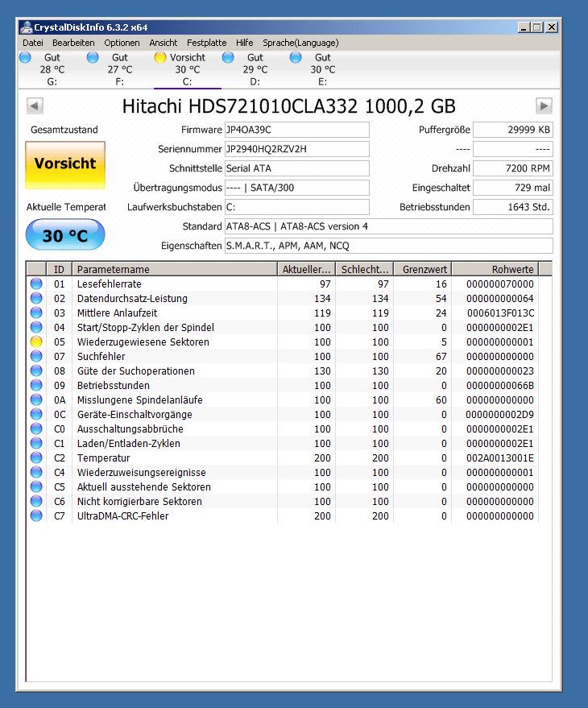Click status icon of Lesefehlerrate row
Image resolution: width=588 pixels, height=708 pixels.
tap(36, 284)
